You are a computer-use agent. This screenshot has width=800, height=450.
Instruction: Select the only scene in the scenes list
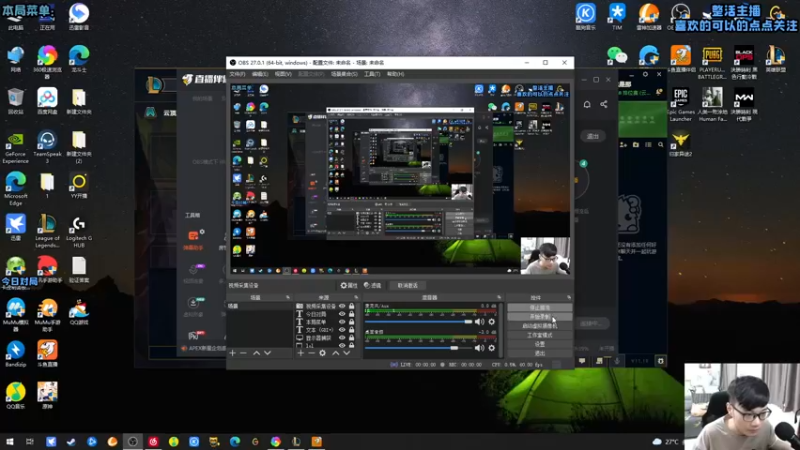(259, 306)
